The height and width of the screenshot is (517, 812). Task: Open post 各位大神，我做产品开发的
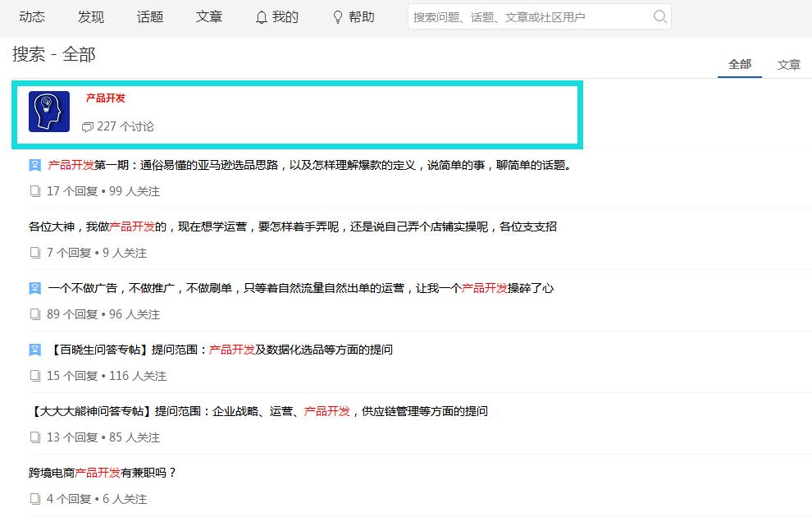293,226
